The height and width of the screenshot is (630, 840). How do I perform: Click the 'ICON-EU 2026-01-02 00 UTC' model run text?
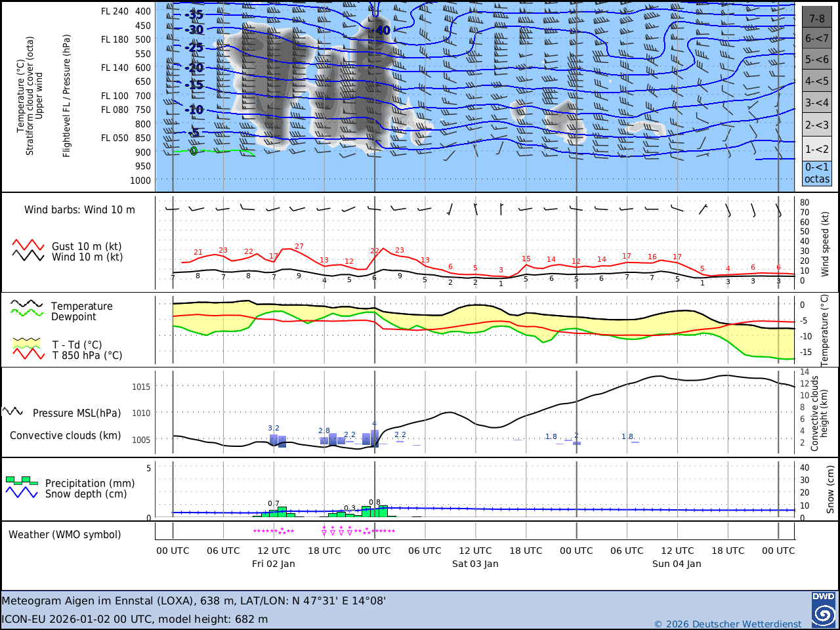tap(76, 619)
